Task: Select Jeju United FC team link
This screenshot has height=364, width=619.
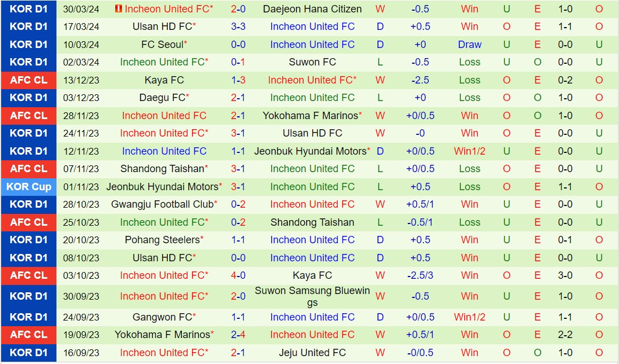Action: (312, 353)
